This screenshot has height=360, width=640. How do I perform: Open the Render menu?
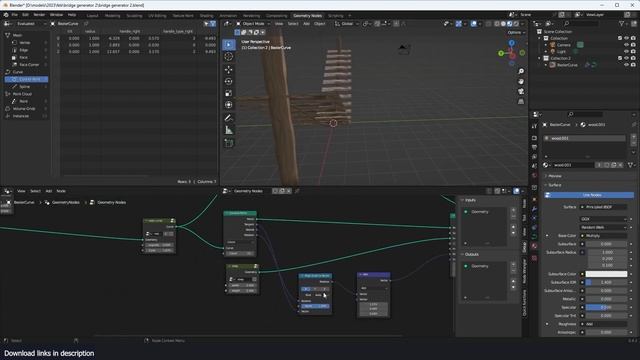[39, 15]
